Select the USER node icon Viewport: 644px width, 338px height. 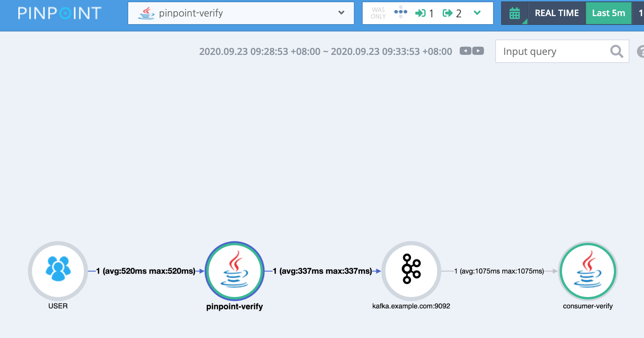[58, 271]
